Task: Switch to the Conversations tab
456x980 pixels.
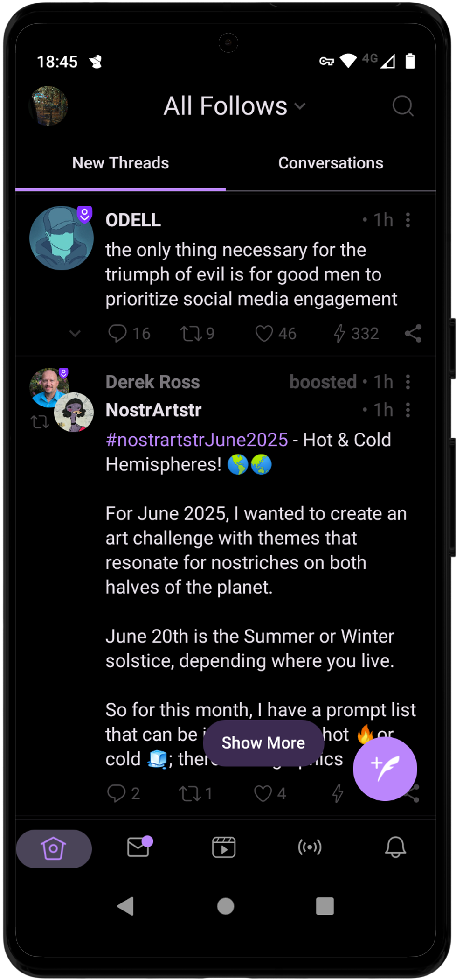Action: pyautogui.click(x=331, y=163)
